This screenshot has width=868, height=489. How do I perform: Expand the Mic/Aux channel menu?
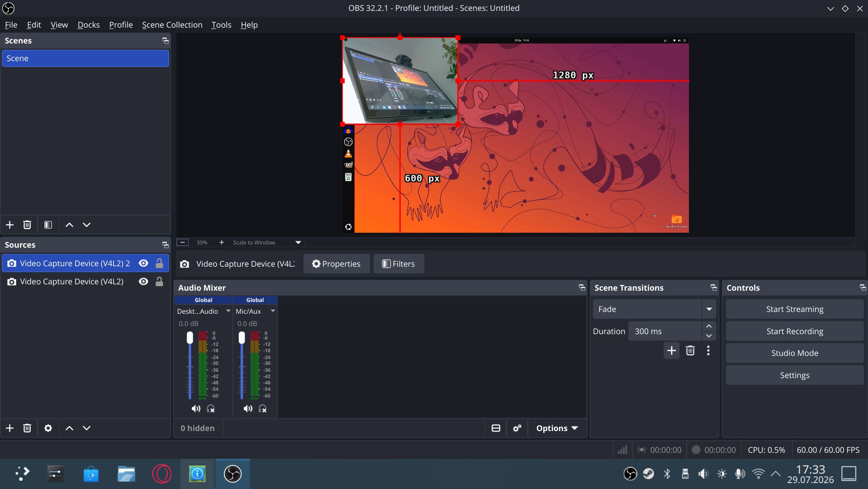tap(273, 311)
